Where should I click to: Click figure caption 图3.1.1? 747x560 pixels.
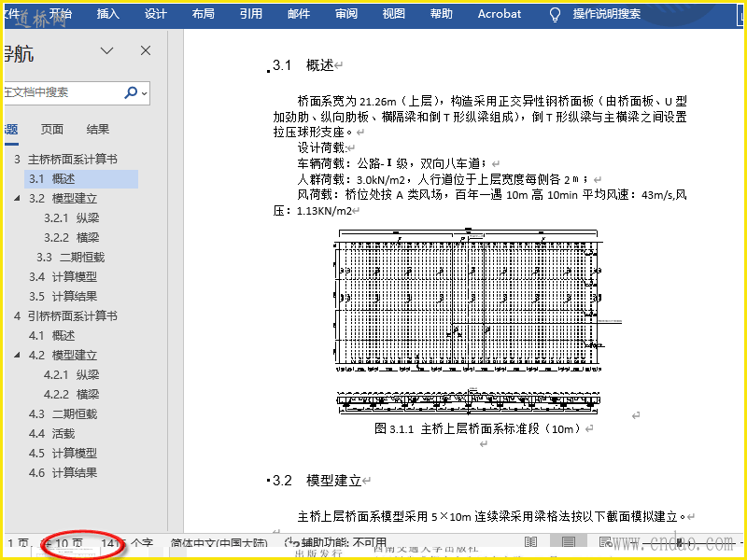(x=478, y=428)
